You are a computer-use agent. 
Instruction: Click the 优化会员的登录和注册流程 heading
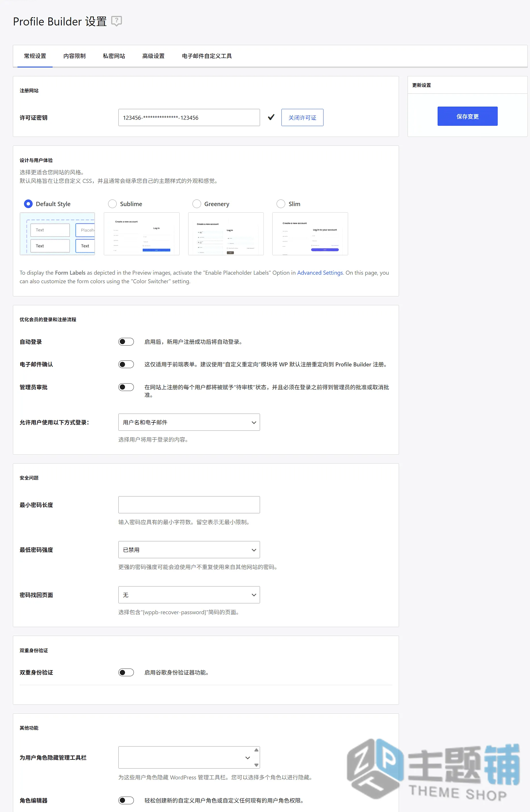(48, 319)
